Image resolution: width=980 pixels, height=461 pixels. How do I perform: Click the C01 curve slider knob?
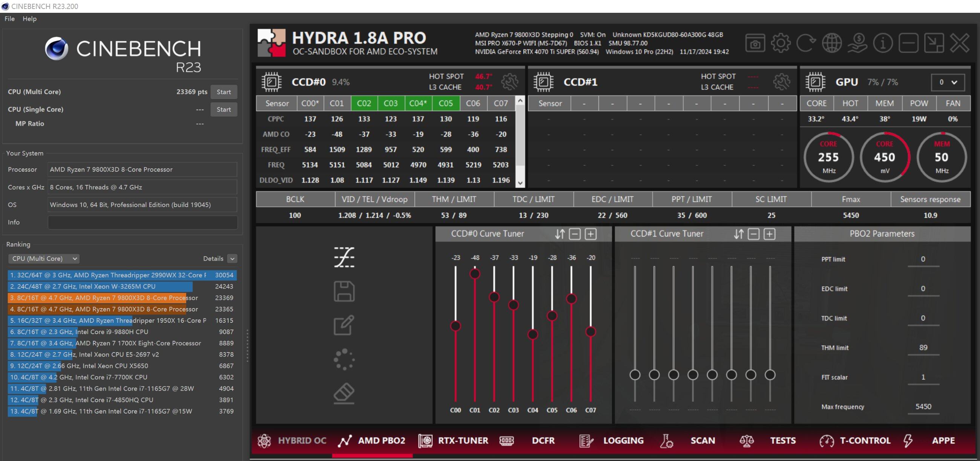(475, 273)
